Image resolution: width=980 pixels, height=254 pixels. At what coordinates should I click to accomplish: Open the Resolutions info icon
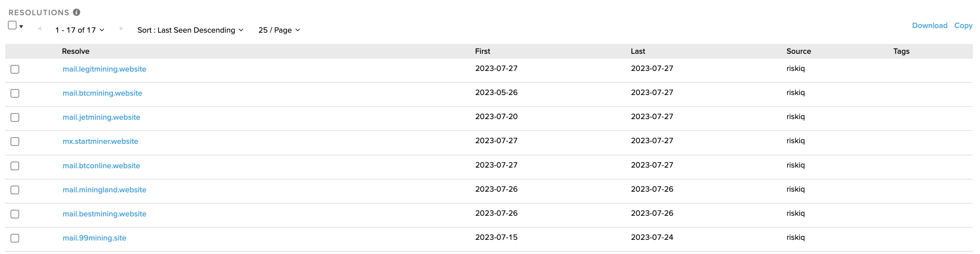click(77, 12)
